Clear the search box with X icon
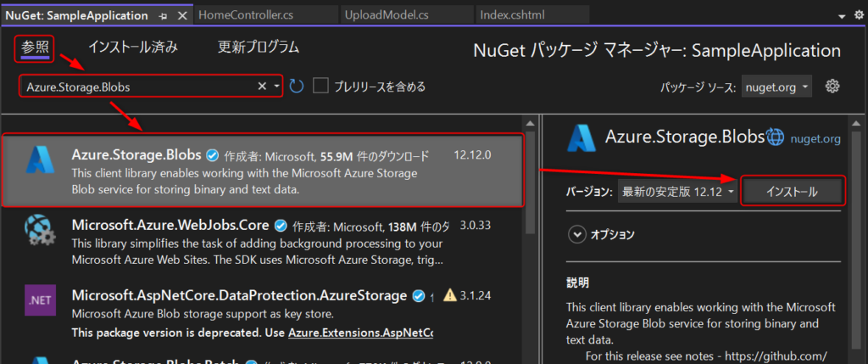Viewport: 868px width, 364px height. [x=263, y=87]
